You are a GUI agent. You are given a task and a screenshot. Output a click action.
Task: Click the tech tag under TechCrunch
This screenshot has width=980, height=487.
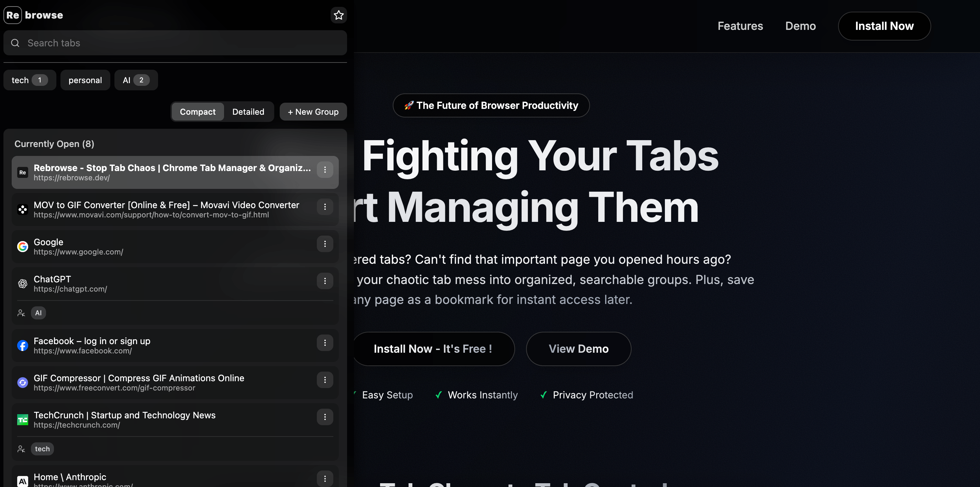[42, 449]
